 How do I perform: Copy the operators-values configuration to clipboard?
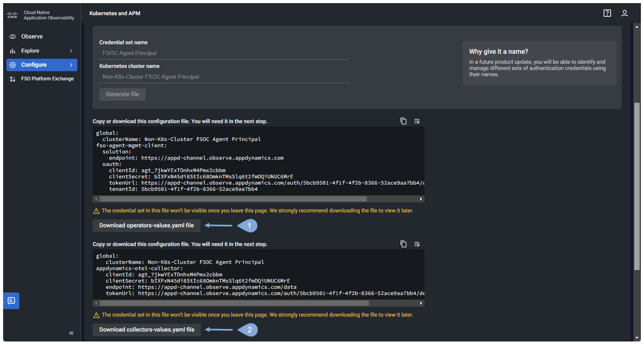(x=403, y=121)
